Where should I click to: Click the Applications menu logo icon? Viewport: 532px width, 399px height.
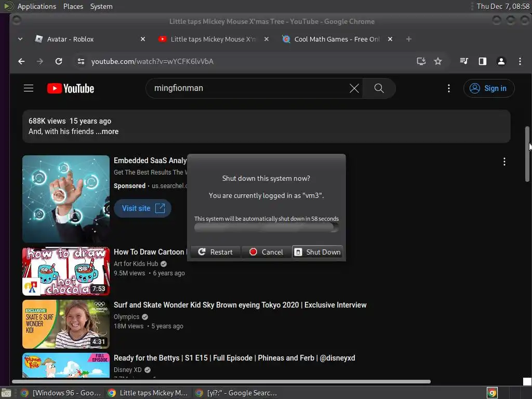8,6
